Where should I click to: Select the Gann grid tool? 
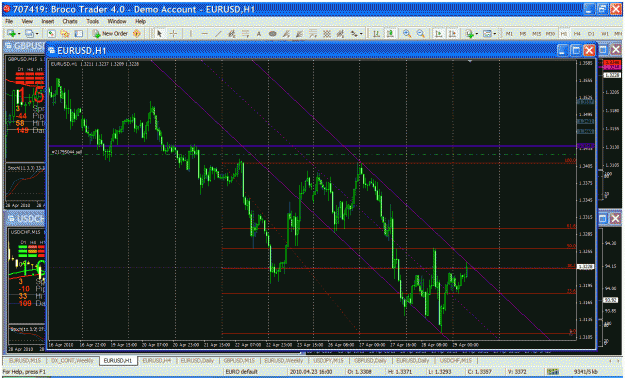pos(327,34)
